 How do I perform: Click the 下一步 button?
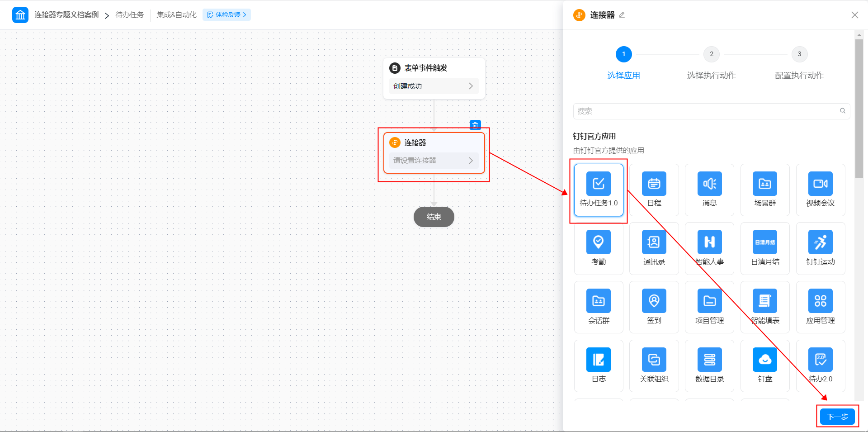(837, 417)
